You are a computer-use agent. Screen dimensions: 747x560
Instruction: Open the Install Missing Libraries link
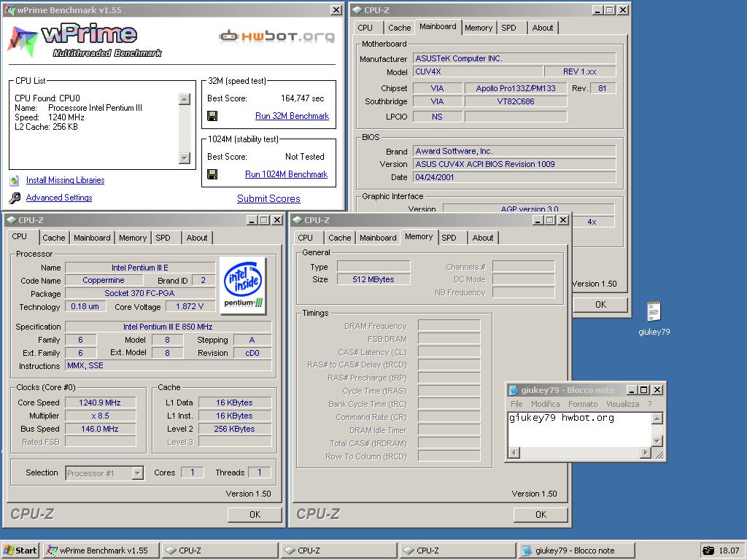65,180
